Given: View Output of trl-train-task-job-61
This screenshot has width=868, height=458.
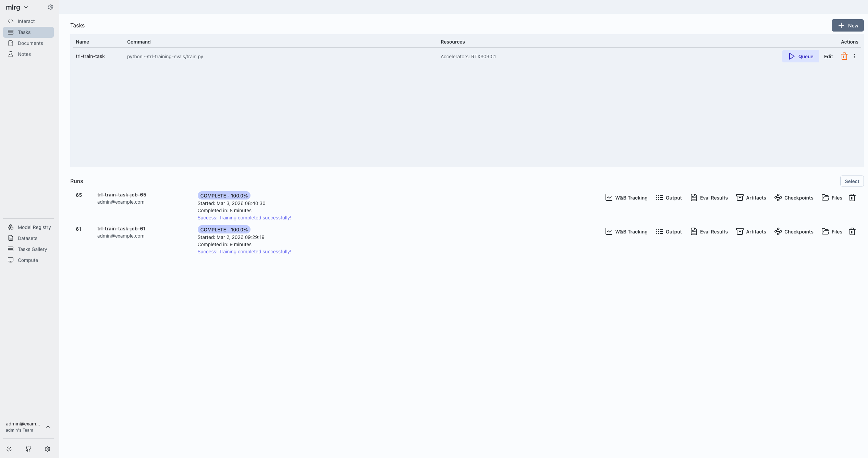Looking at the screenshot, I should pos(668,231).
